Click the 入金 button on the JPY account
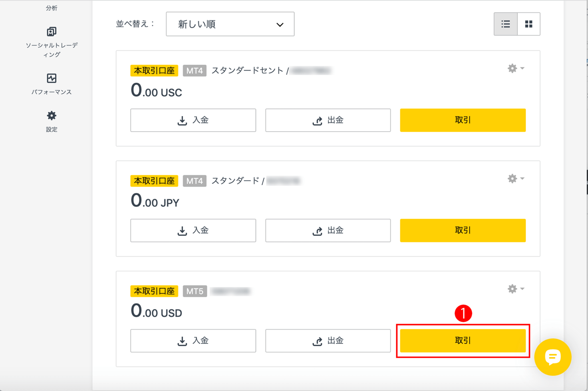The width and height of the screenshot is (588, 391). (193, 230)
